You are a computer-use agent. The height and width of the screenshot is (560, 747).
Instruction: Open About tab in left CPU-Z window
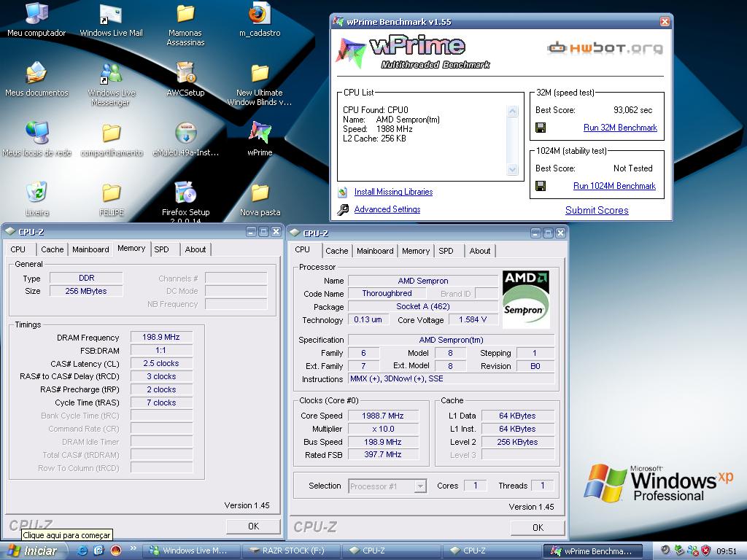[196, 249]
